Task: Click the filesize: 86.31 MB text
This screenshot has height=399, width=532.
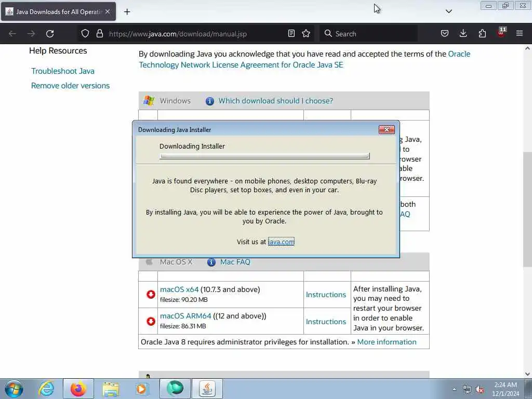Action: pyautogui.click(x=183, y=326)
